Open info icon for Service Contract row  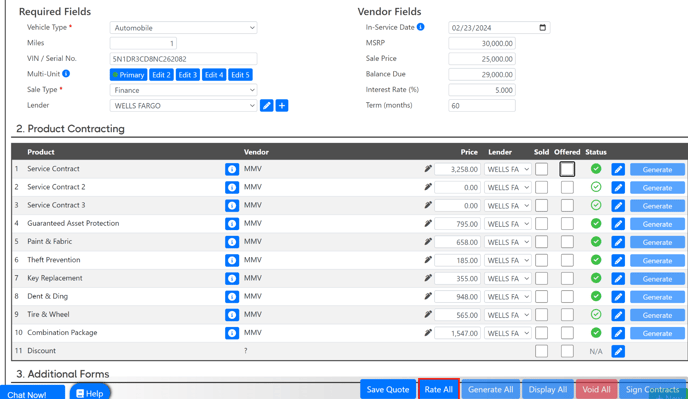click(x=232, y=169)
